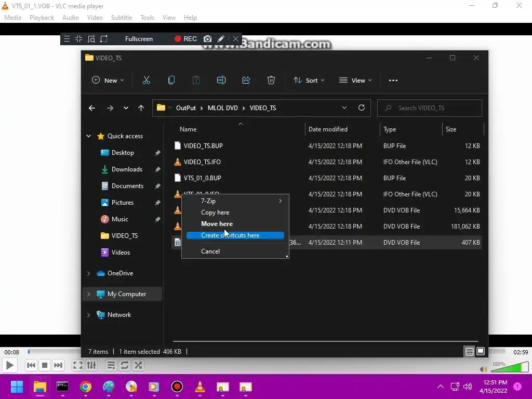
Task: Expand the OneDrive tree node
Action: (88, 273)
